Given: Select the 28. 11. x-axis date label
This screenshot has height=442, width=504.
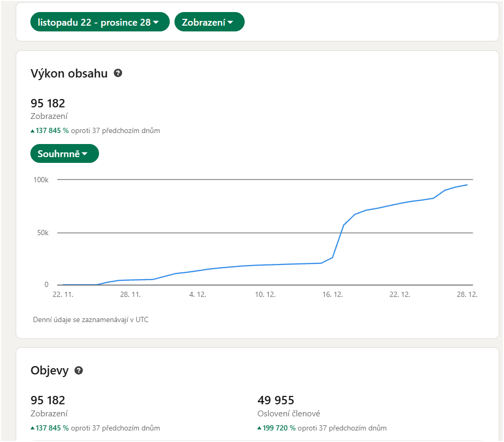Looking at the screenshot, I should click(x=130, y=295).
